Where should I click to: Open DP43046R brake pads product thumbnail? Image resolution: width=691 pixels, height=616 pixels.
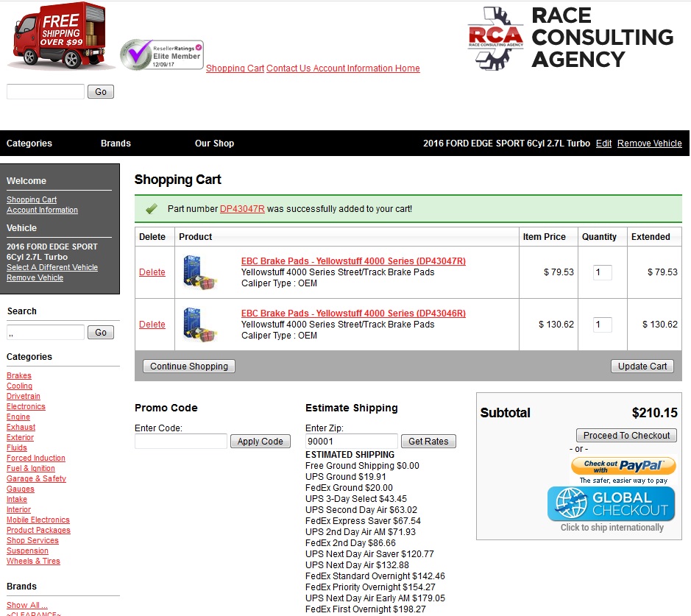pos(200,325)
